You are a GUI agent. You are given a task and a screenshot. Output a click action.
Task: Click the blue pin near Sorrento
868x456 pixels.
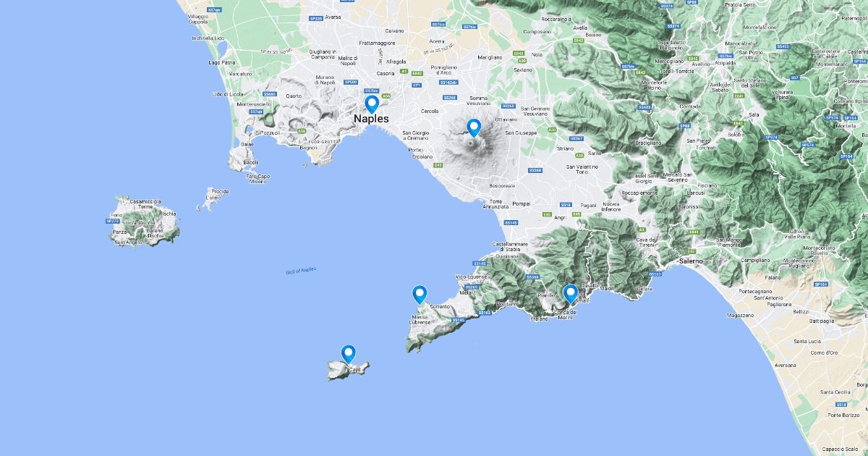pos(419,295)
